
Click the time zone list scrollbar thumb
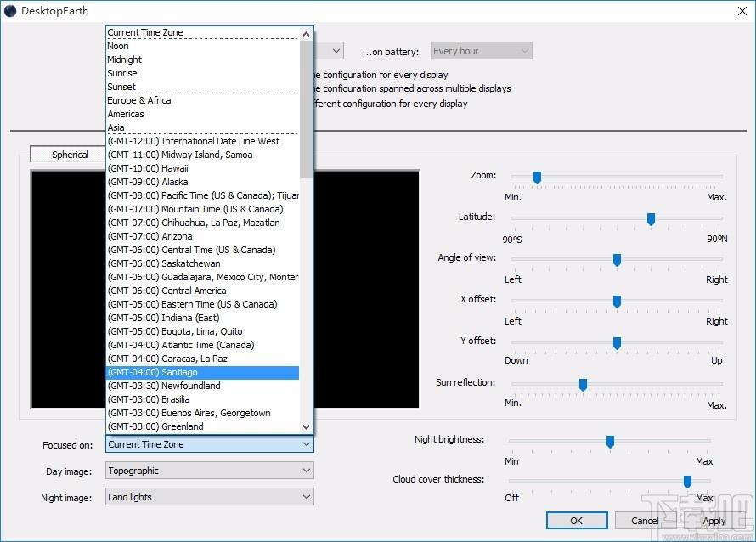(x=306, y=109)
